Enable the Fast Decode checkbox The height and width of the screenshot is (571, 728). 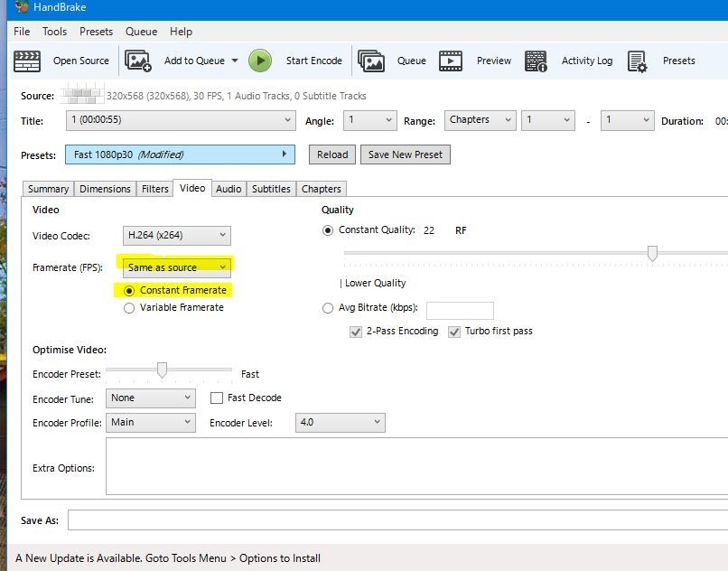point(217,398)
